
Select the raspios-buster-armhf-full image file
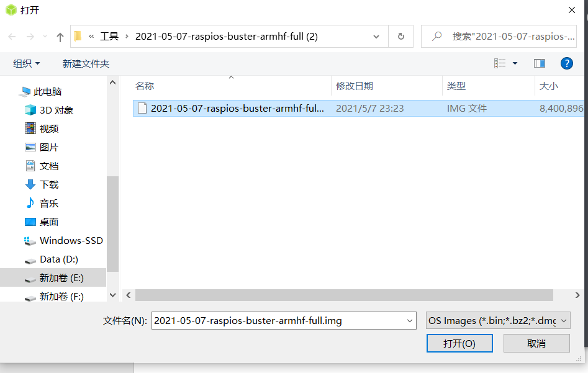(x=358, y=109)
